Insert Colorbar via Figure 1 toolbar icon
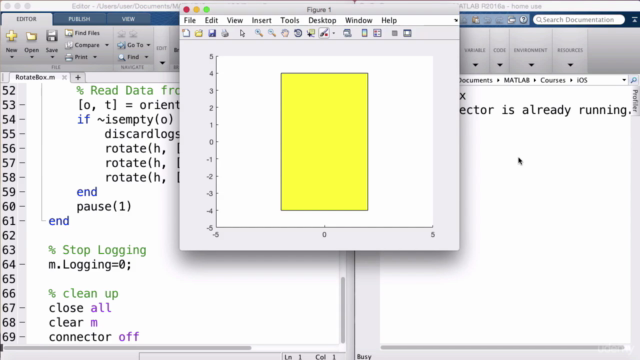Screen dimensions: 640x360 (364, 33)
